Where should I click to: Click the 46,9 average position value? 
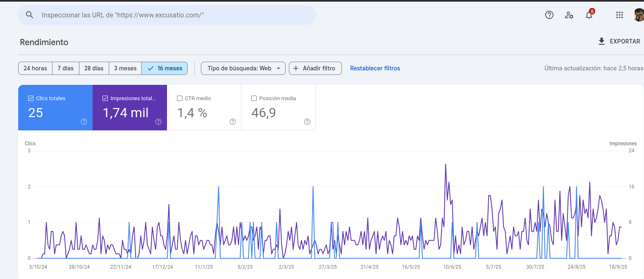[x=264, y=113]
